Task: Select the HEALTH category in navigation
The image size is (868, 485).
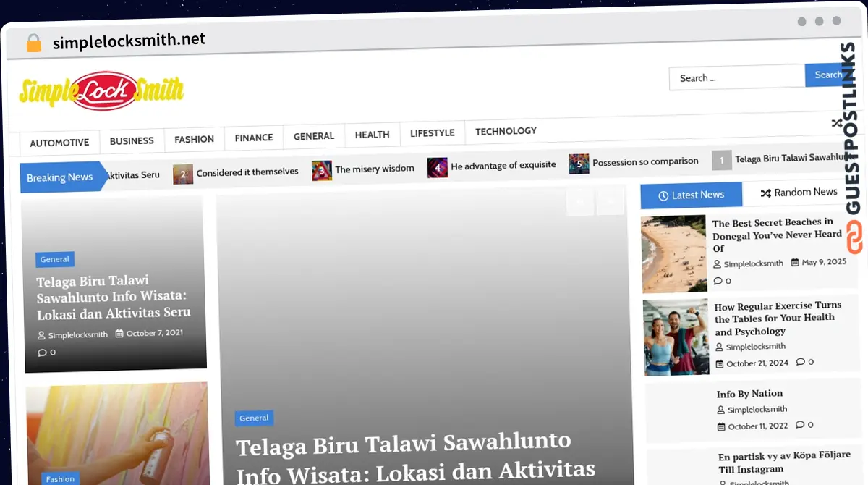Action: pos(372,135)
